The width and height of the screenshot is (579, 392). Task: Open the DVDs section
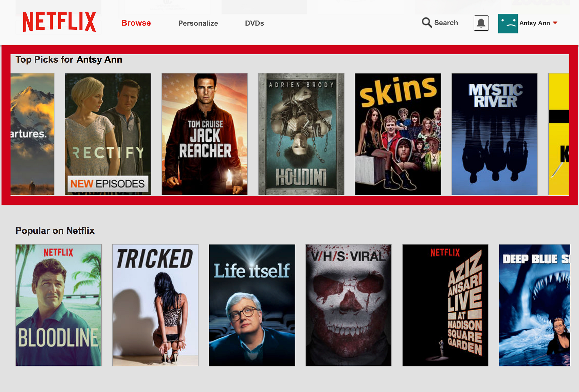254,23
